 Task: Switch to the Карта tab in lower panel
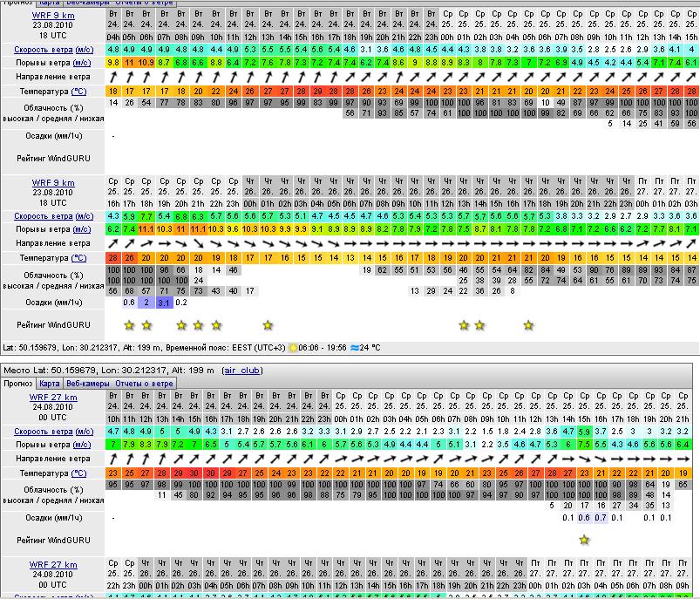click(50, 383)
